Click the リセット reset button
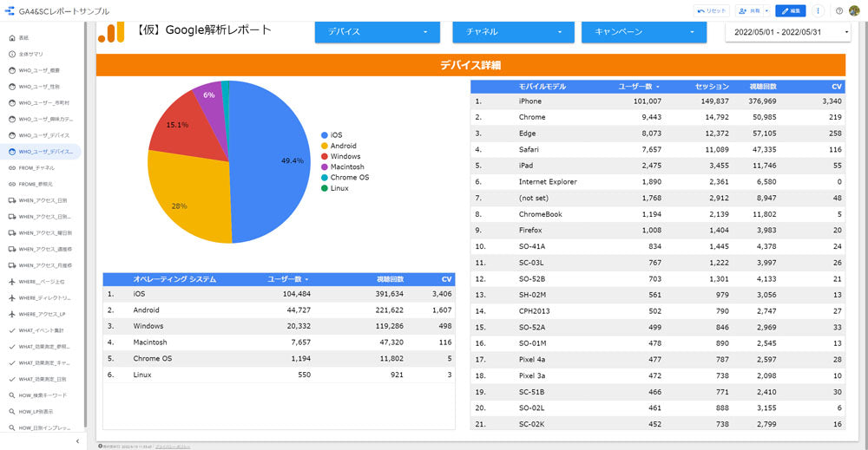Image resolution: width=868 pixels, height=450 pixels. pyautogui.click(x=713, y=11)
